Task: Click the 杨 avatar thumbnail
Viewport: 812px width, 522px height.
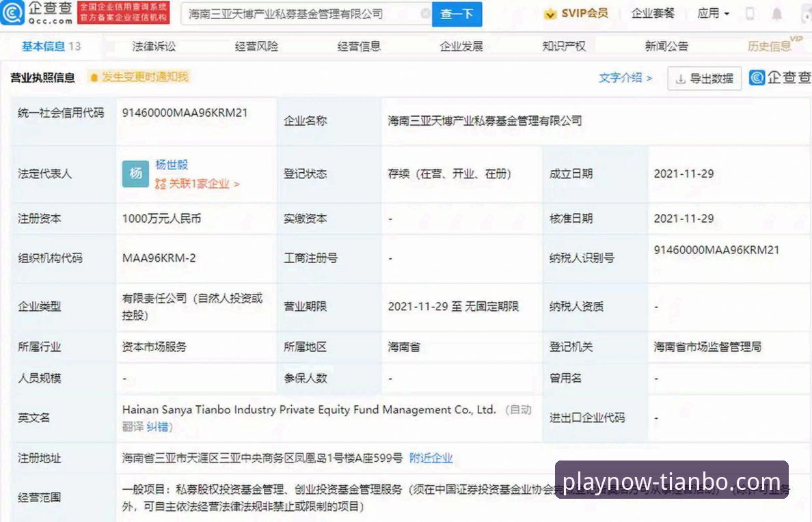Action: [136, 174]
